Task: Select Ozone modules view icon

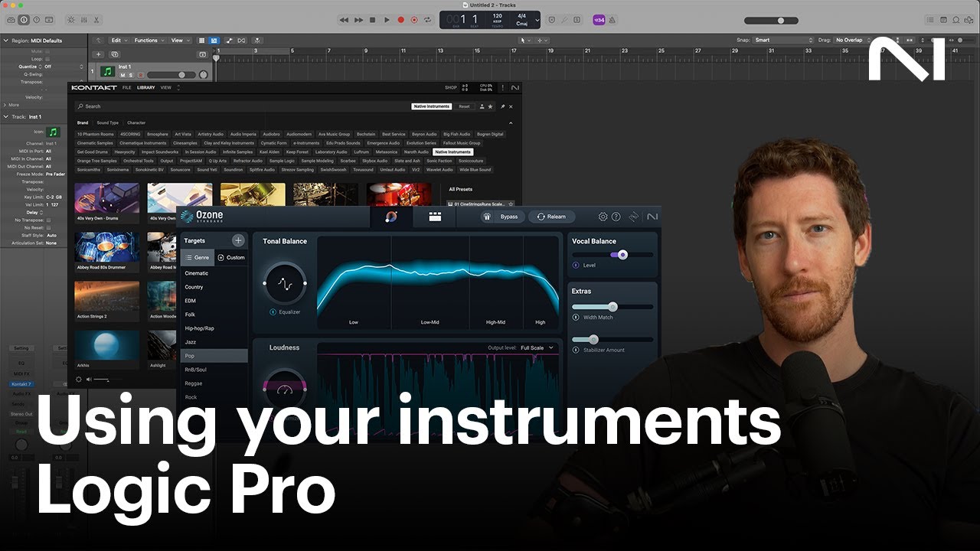Action: point(435,217)
